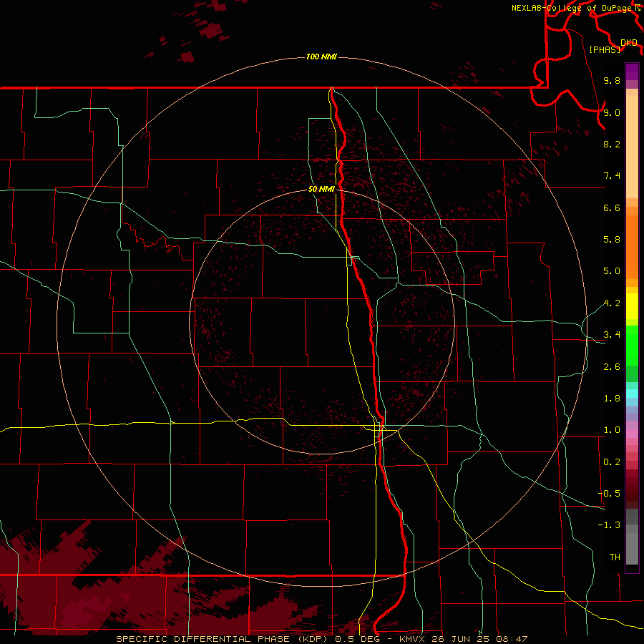
Task: Click the 4.2 scale value
Action: (612, 303)
